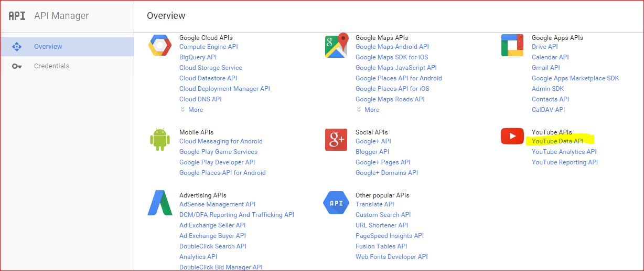Click the Google+ Social APIs icon

click(x=336, y=140)
